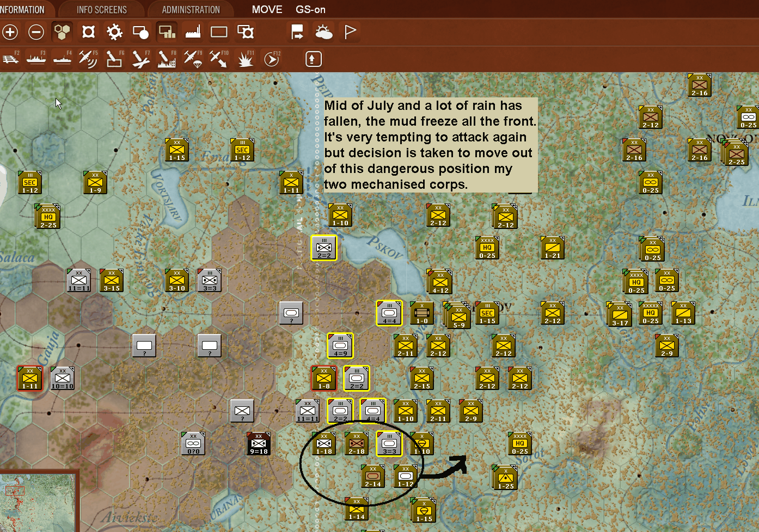
Task: Open the INFO SCREENS tab
Action: click(x=102, y=9)
